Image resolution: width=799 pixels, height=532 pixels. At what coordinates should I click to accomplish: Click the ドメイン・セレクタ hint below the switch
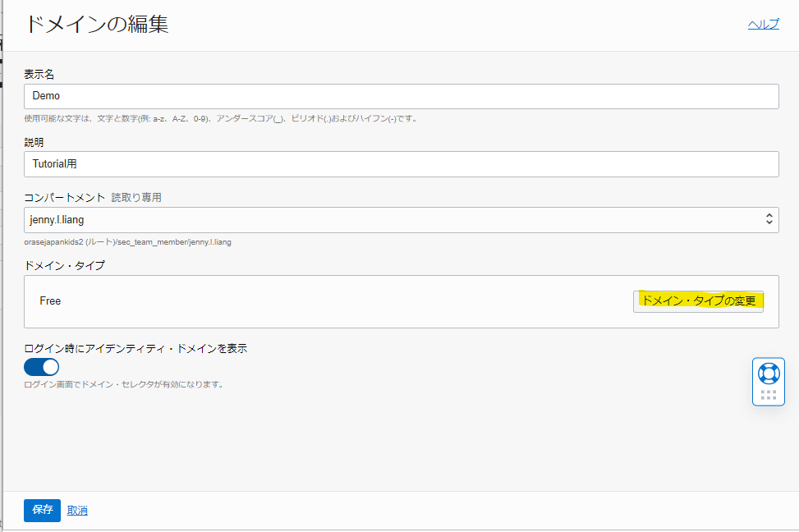(124, 384)
